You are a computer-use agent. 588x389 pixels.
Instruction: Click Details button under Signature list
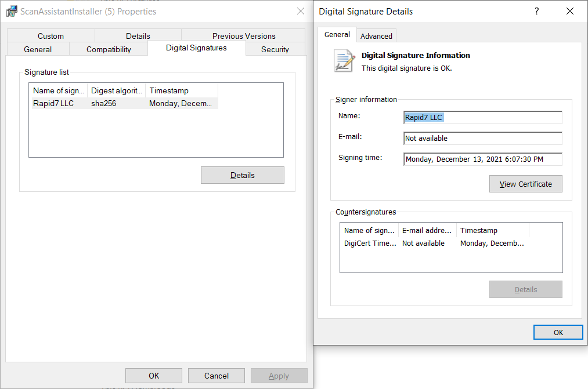tap(243, 175)
